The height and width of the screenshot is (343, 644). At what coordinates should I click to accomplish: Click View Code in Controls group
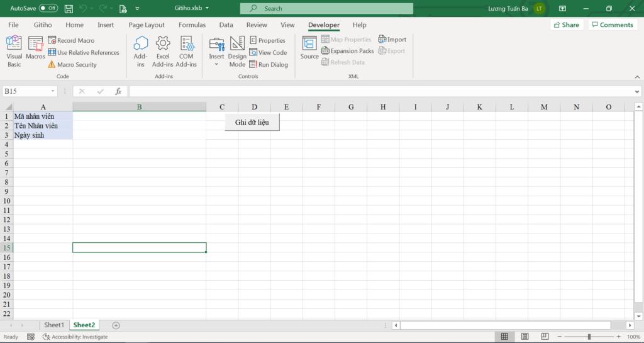click(x=268, y=53)
